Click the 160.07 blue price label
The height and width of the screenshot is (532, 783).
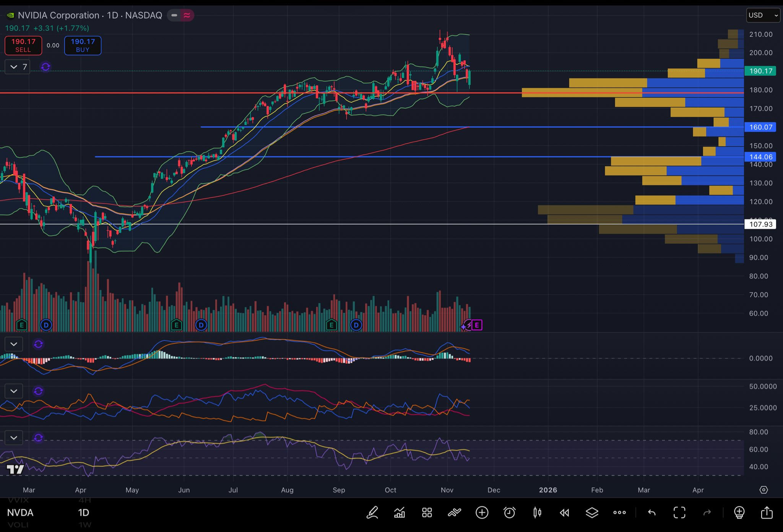click(x=760, y=127)
